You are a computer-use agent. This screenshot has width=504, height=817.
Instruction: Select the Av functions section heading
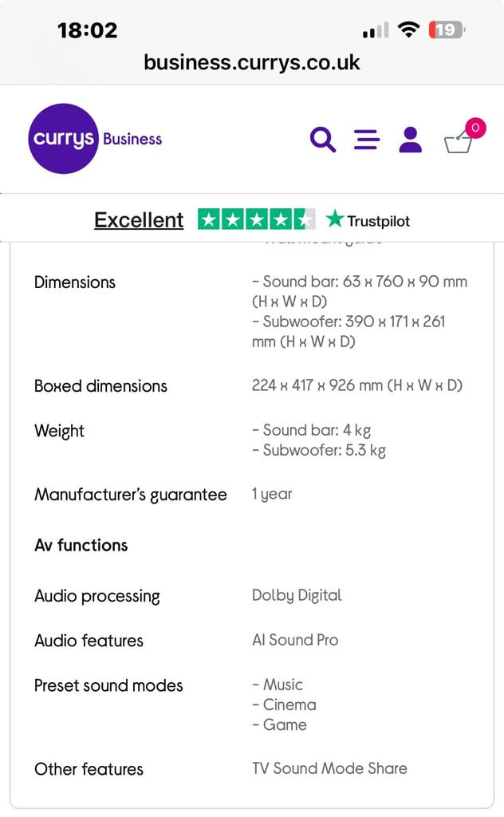pyautogui.click(x=81, y=546)
